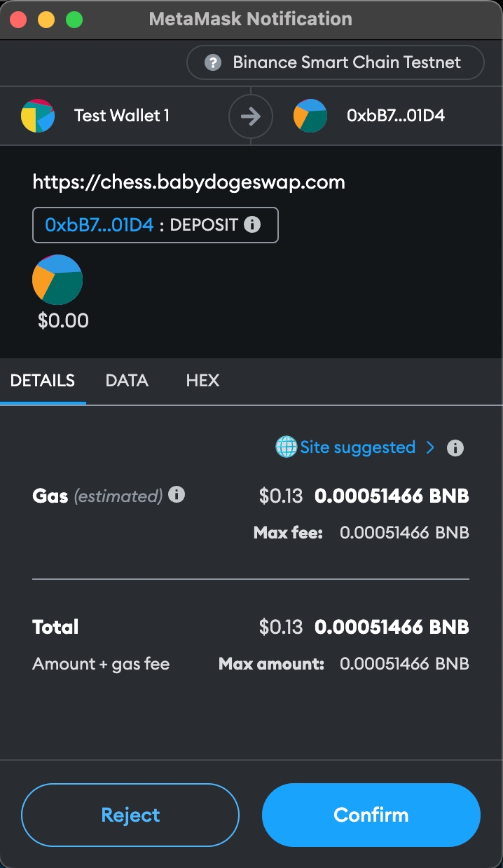Click the large token avatar above $0.00
Viewport: 503px width, 868px height.
(x=57, y=280)
